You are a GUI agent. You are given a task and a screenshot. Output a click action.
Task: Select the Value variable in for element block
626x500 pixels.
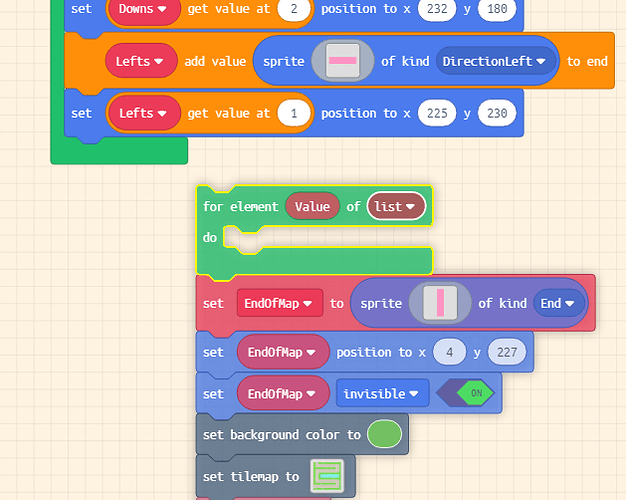pos(312,206)
